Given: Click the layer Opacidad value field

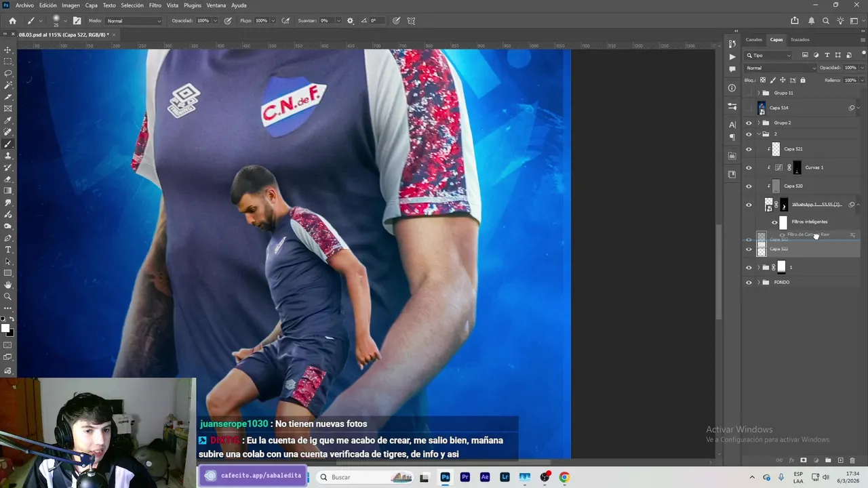Looking at the screenshot, I should pyautogui.click(x=850, y=68).
